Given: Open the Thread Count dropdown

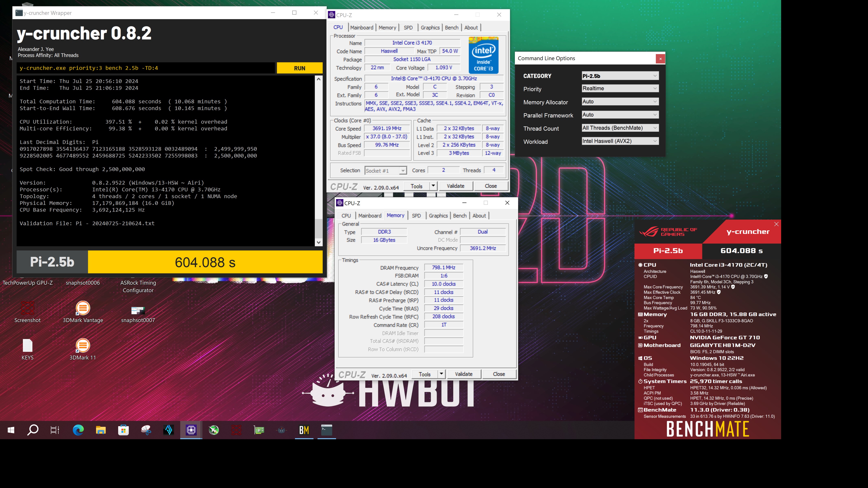Looking at the screenshot, I should 620,128.
